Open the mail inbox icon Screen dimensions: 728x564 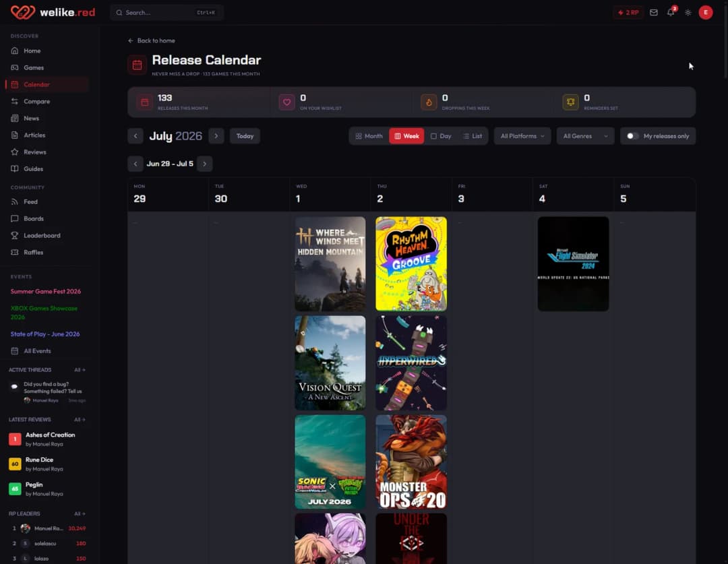pyautogui.click(x=653, y=13)
